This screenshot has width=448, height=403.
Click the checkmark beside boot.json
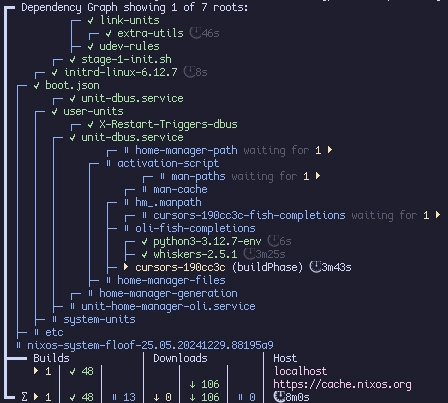(x=36, y=85)
